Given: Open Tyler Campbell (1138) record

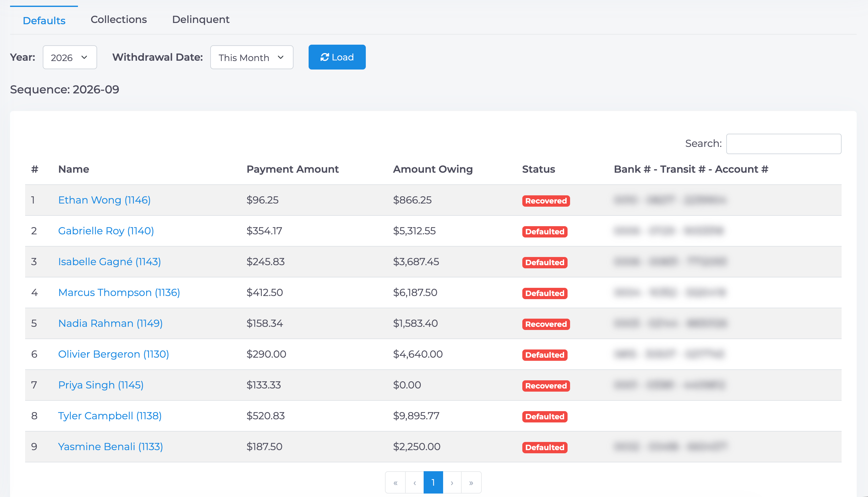Looking at the screenshot, I should point(110,416).
